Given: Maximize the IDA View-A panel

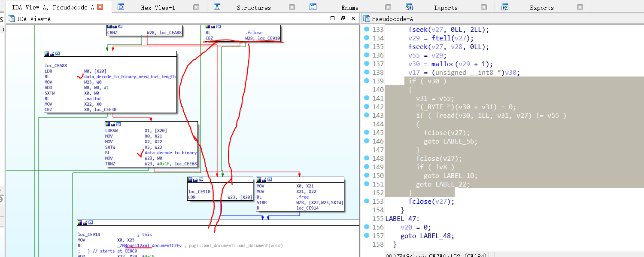Looking at the screenshot, I should (333, 18).
